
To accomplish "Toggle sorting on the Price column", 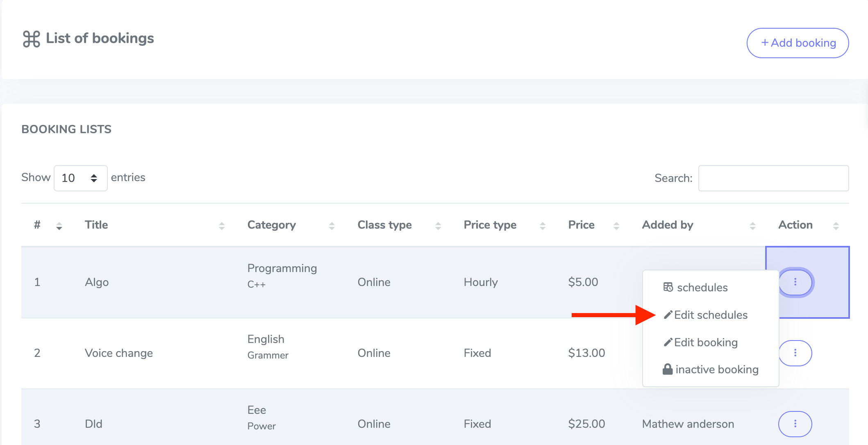I will (616, 225).
